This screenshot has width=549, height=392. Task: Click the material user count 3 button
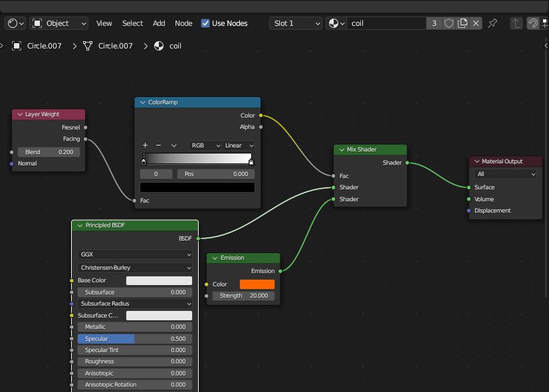(434, 23)
